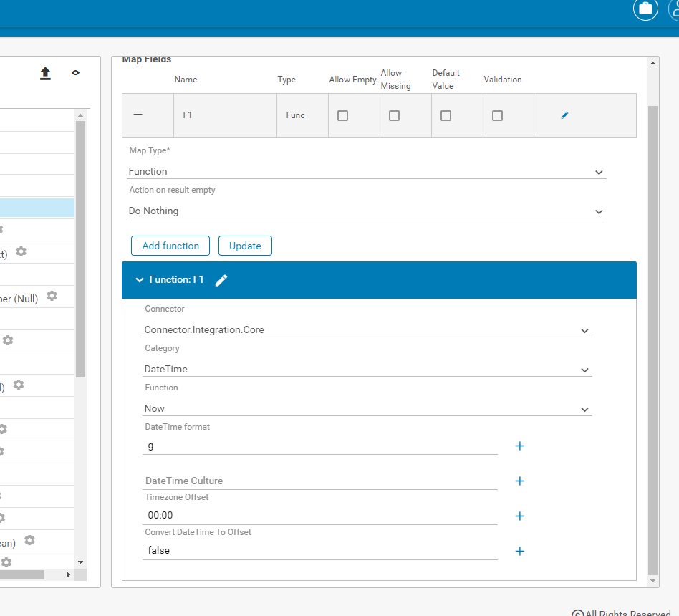Click plus icon beside Convert DateTime To Offset
The width and height of the screenshot is (679, 616).
[520, 552]
